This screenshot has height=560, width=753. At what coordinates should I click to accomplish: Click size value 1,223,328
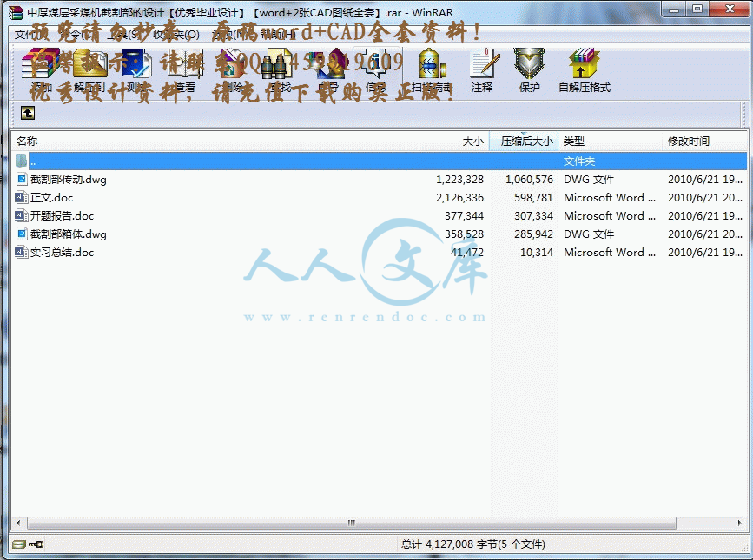[459, 180]
